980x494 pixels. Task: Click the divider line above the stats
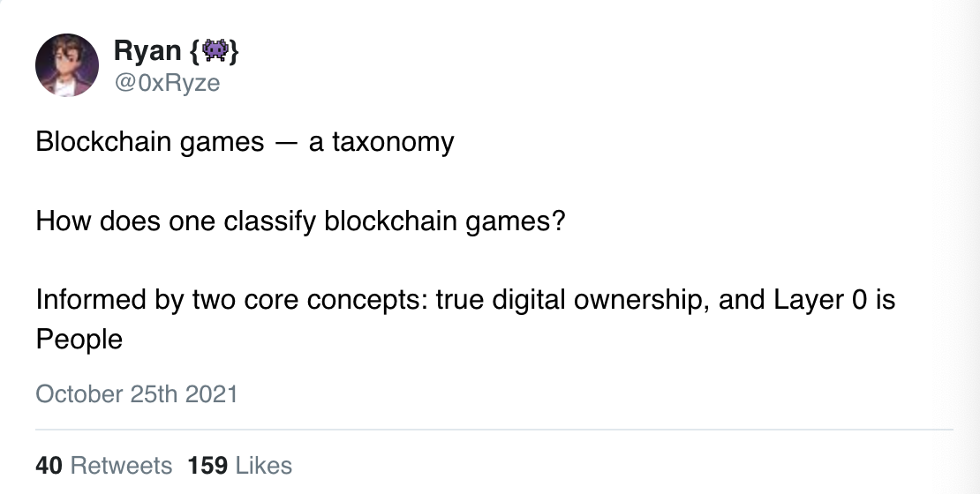494,430
